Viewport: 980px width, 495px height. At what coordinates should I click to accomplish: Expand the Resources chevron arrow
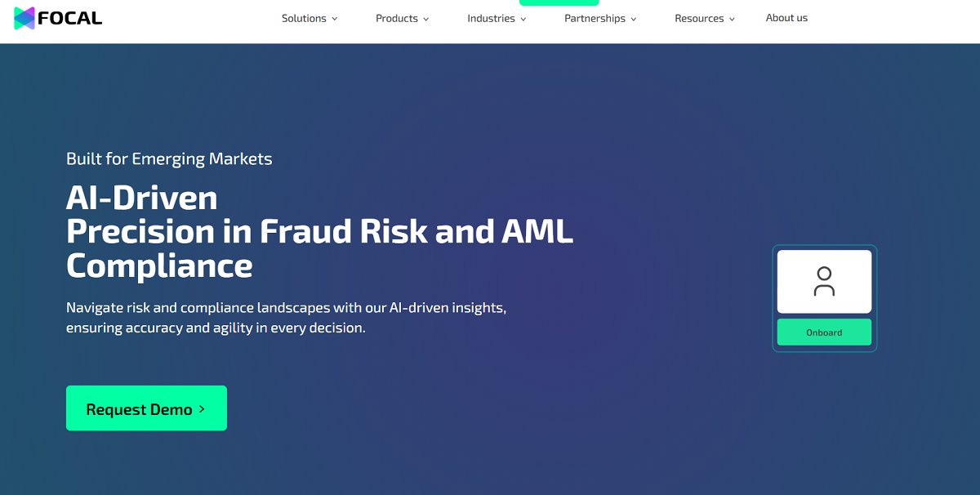click(732, 20)
